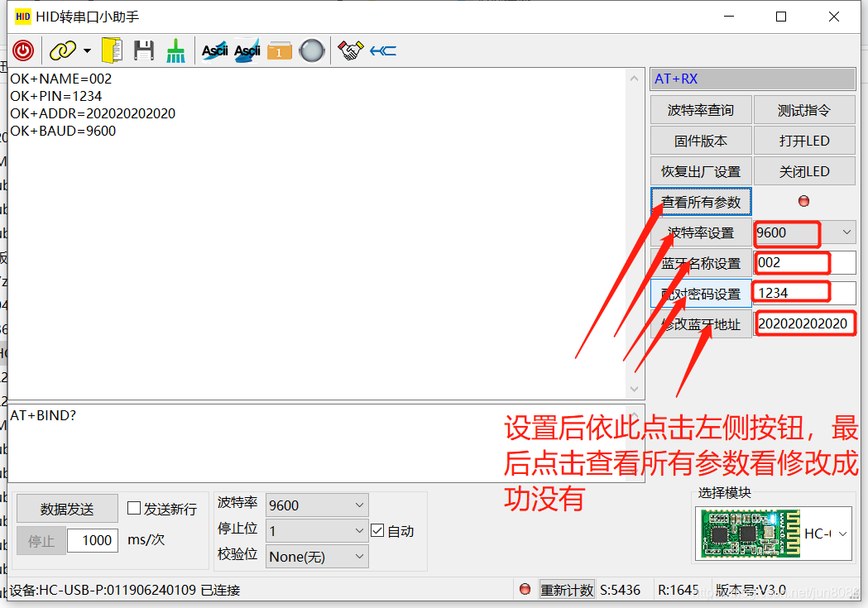
Task: Open a file via the folder icon
Action: point(113,50)
